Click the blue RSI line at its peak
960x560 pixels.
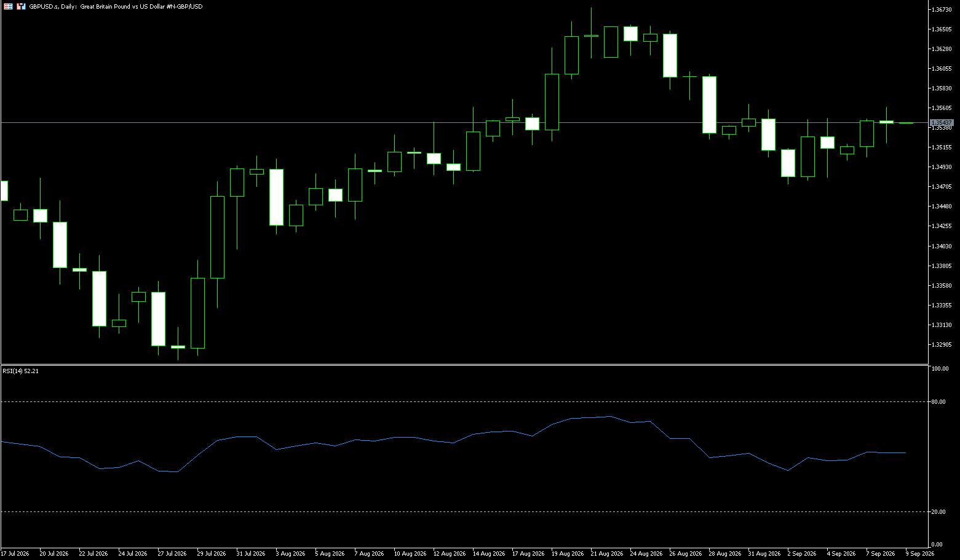click(x=609, y=417)
